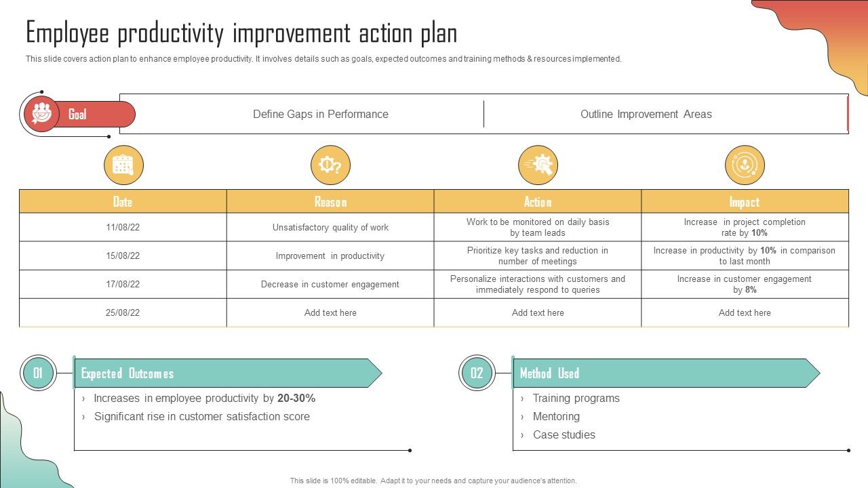868x488 pixels.
Task: Select the 11/08/22 date cell
Action: (x=123, y=228)
